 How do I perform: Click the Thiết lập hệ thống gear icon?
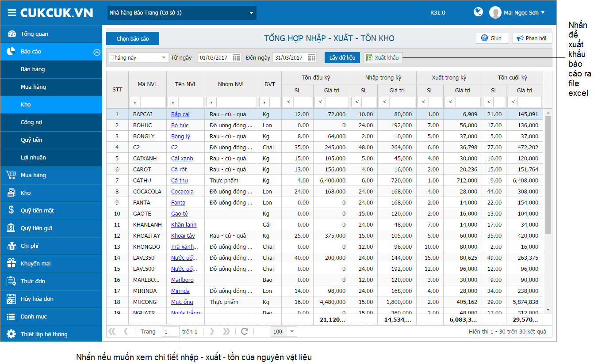point(11,334)
